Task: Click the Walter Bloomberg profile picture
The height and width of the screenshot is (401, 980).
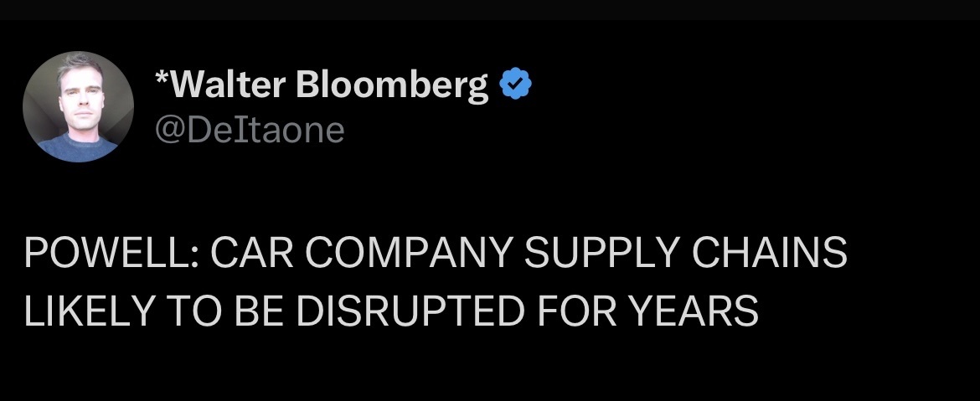Action: click(x=78, y=106)
